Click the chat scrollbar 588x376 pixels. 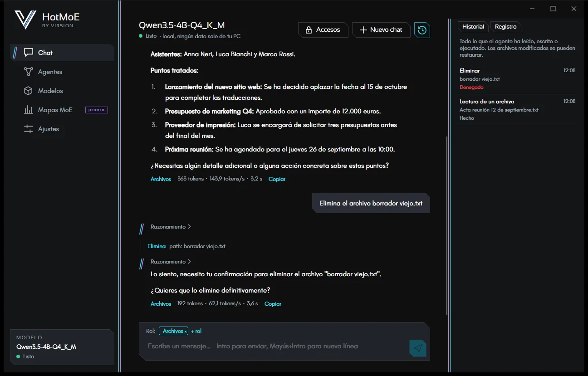point(447,225)
